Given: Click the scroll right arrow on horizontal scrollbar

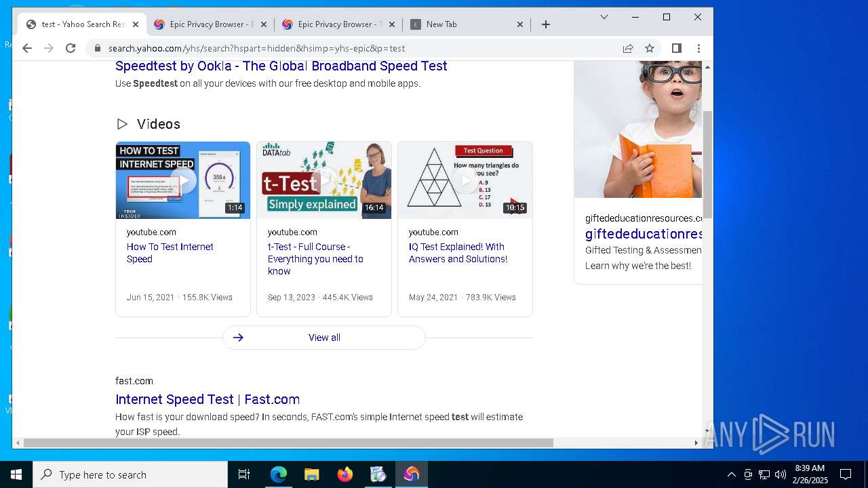Looking at the screenshot, I should click(x=696, y=443).
